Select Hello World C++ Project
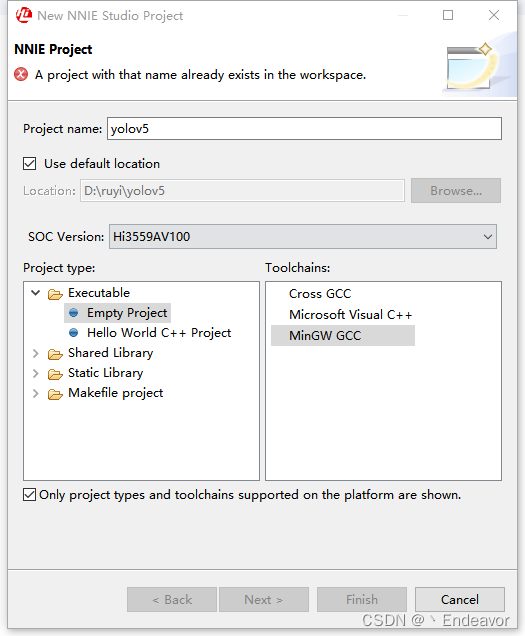 point(159,333)
